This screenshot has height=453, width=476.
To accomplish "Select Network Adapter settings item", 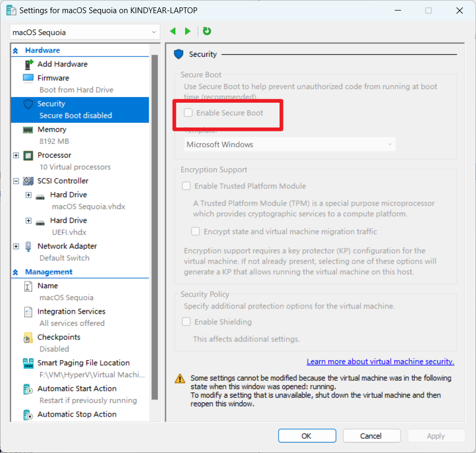I will click(67, 246).
